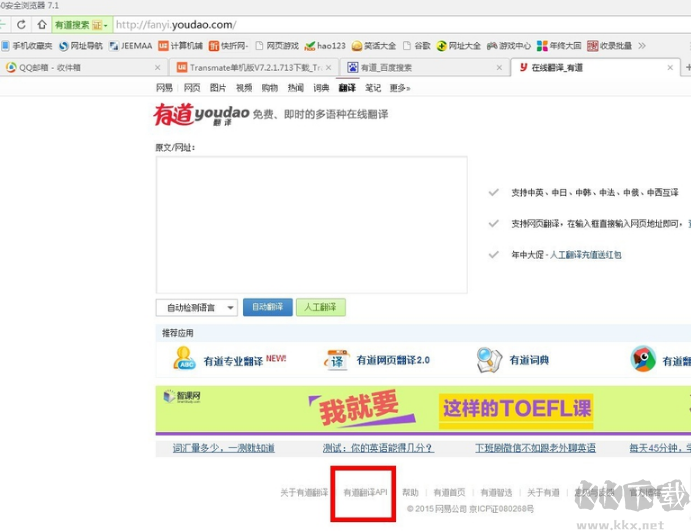This screenshot has width=691, height=532.
Task: Switch to 有道_百度搜索 tab
Action: click(424, 67)
